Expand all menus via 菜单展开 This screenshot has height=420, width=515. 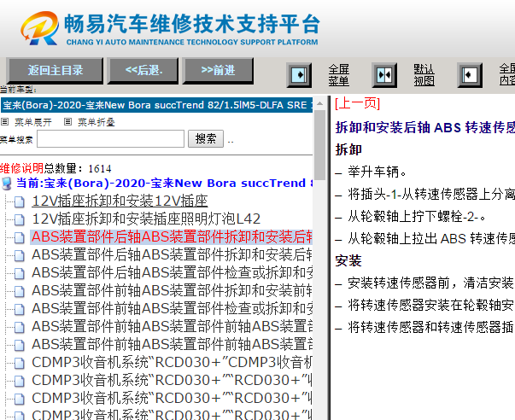pyautogui.click(x=32, y=122)
